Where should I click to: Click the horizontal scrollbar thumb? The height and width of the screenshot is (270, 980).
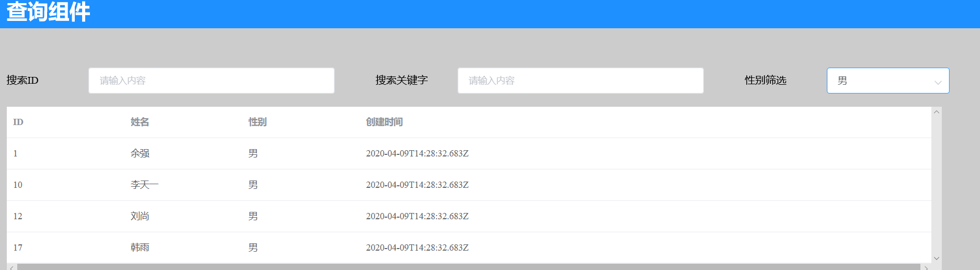point(469,267)
